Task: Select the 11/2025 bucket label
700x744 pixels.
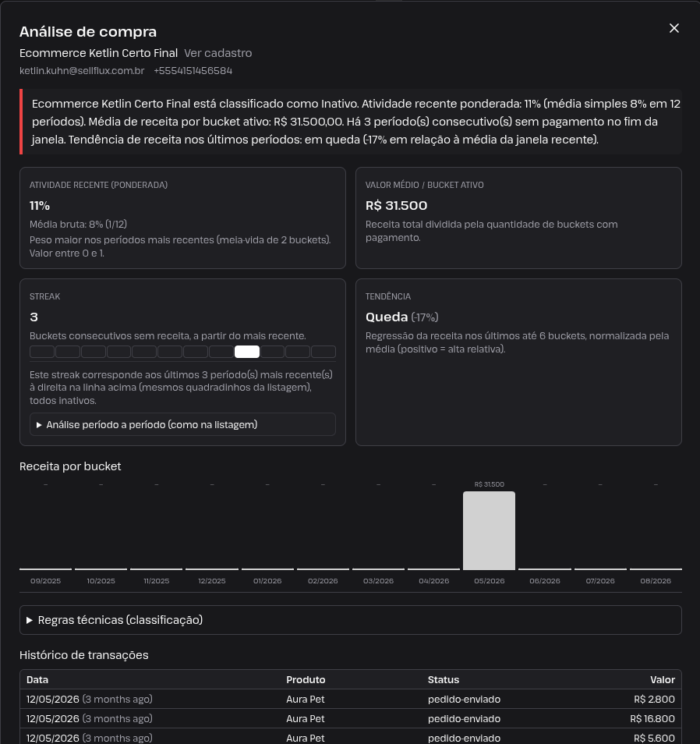Action: coord(157,581)
